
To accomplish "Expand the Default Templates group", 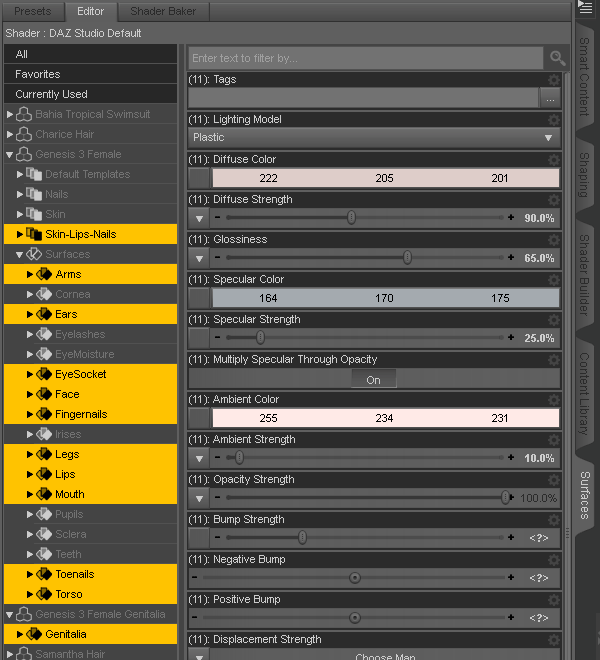I will click(x=19, y=174).
